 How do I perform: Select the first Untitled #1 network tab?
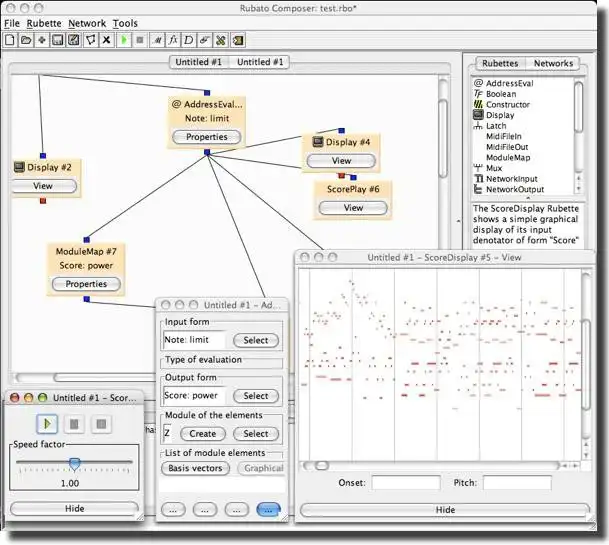pyautogui.click(x=198, y=62)
